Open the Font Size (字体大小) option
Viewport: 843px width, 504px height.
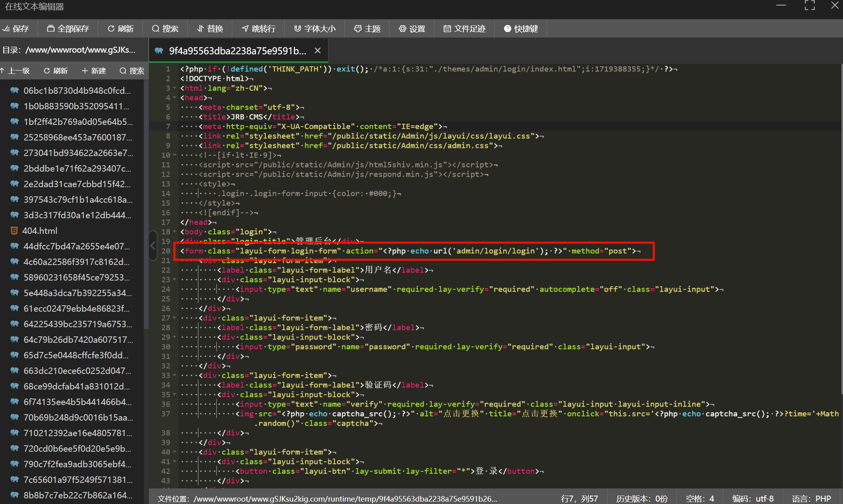click(x=315, y=29)
